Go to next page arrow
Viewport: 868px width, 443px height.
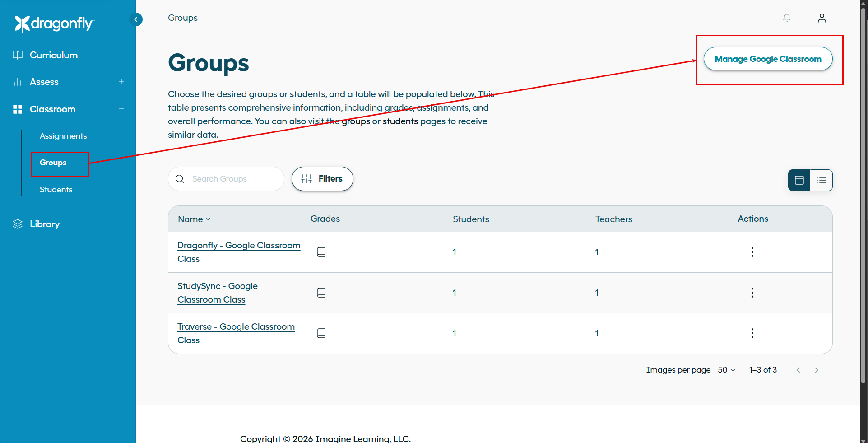click(817, 370)
